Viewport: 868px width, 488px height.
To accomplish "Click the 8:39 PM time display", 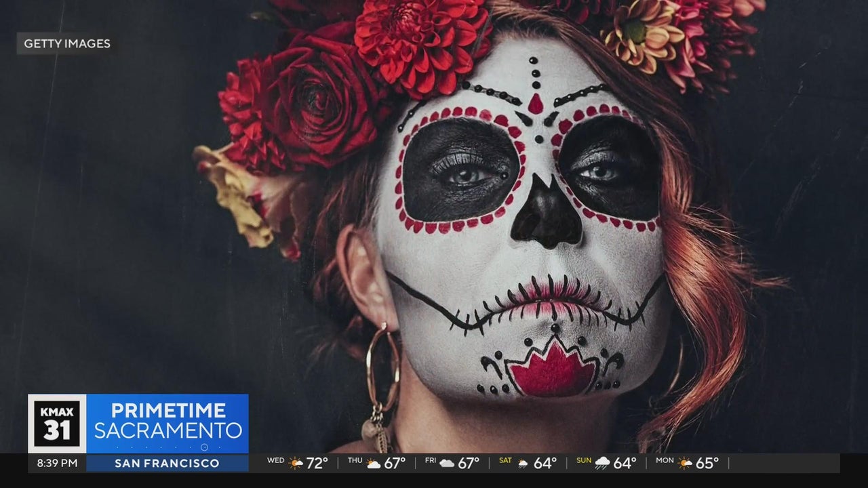I will (x=57, y=464).
